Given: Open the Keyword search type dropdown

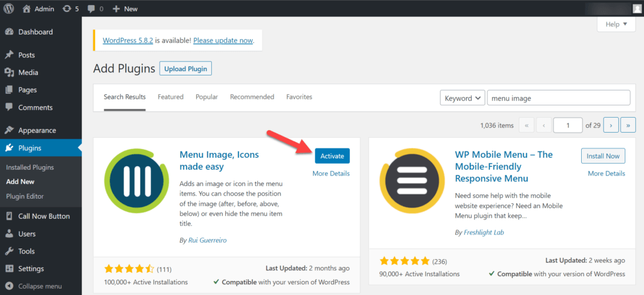Looking at the screenshot, I should click(462, 98).
